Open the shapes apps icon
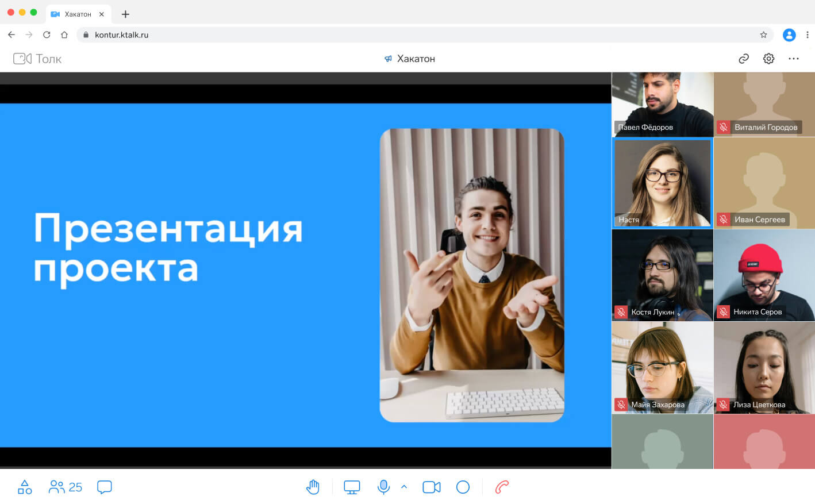Screen dimensions: 815x504 [x=25, y=487]
